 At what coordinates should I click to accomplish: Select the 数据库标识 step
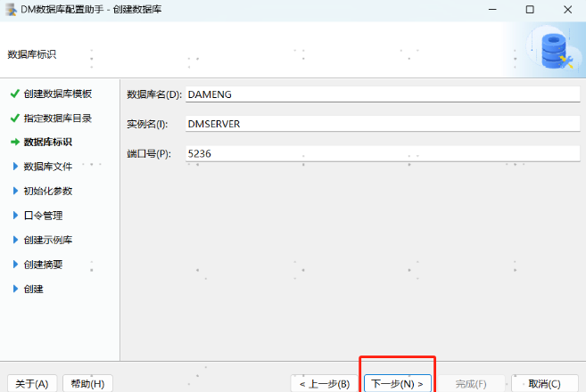[x=48, y=143]
